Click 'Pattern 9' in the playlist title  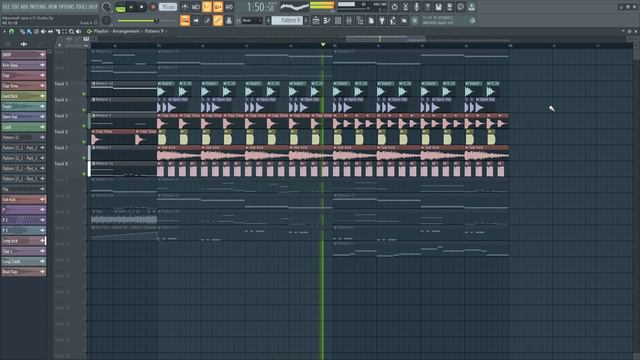[x=154, y=31]
